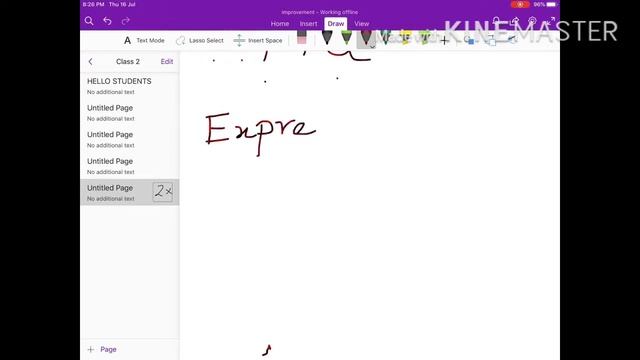Tap Edit in page list header
The height and width of the screenshot is (360, 640).
pyautogui.click(x=167, y=62)
